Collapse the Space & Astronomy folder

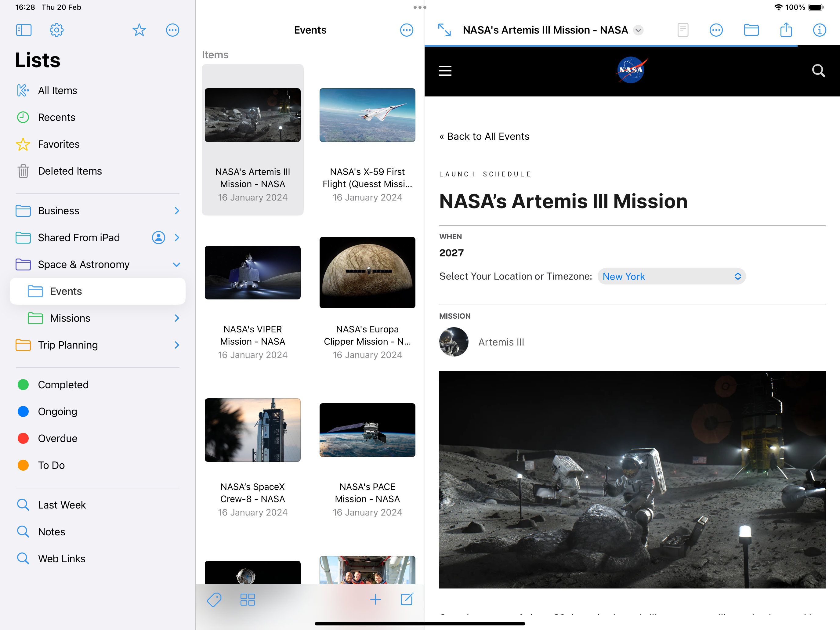(176, 265)
